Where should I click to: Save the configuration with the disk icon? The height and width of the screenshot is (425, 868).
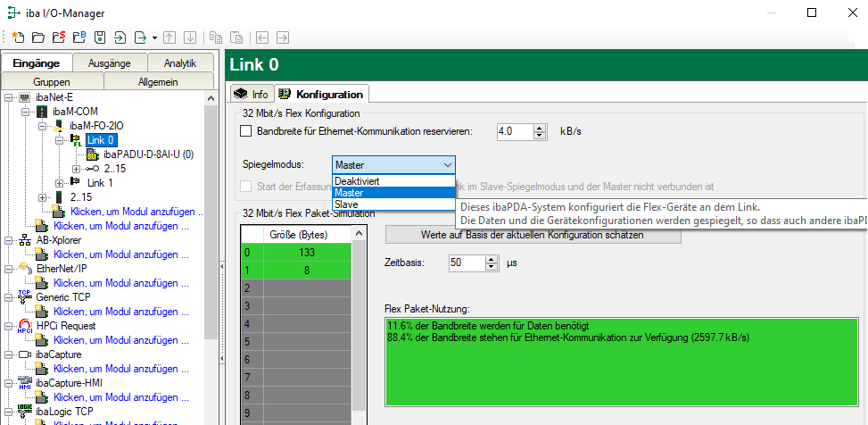point(100,37)
